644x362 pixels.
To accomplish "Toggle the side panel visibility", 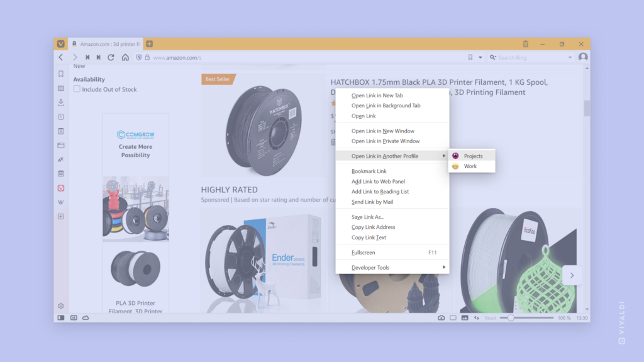I will click(61, 317).
